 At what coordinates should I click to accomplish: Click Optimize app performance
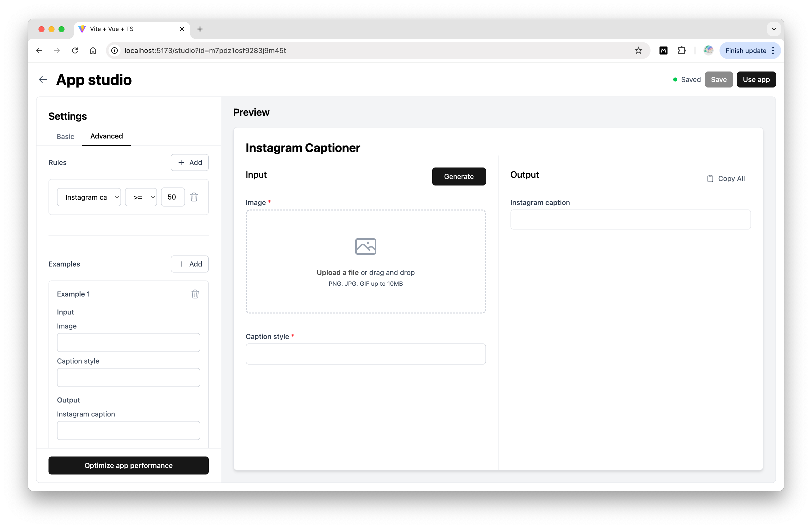point(128,465)
